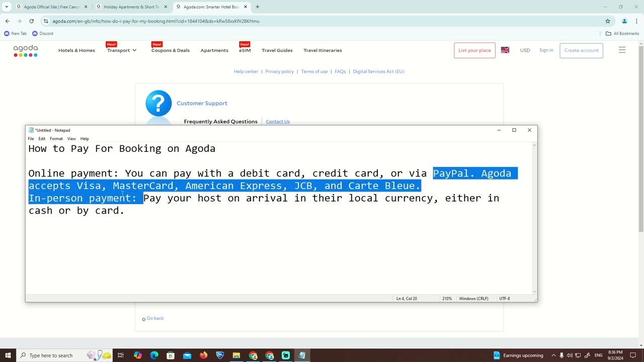Image resolution: width=644 pixels, height=362 pixels.
Task: Open the eSIM page
Action: click(x=245, y=50)
